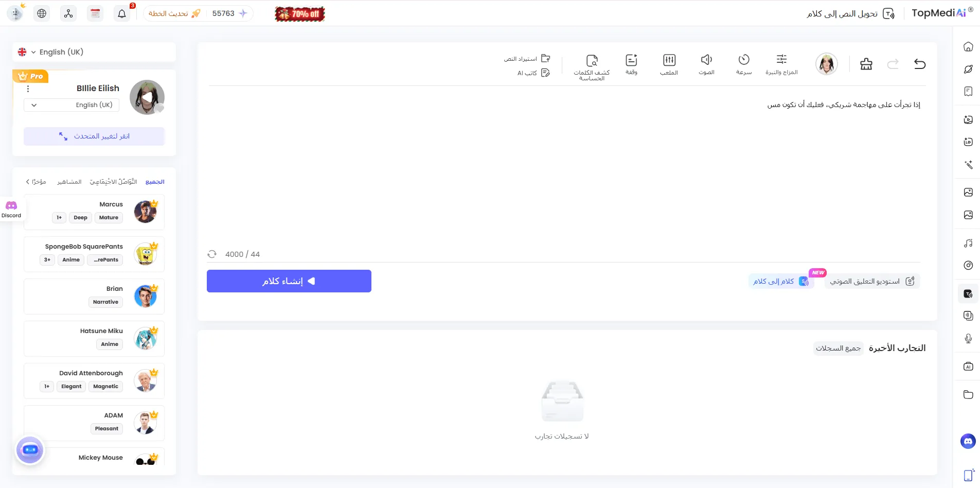
Task: Expand the voice category tabs with the chevron
Action: (28, 182)
